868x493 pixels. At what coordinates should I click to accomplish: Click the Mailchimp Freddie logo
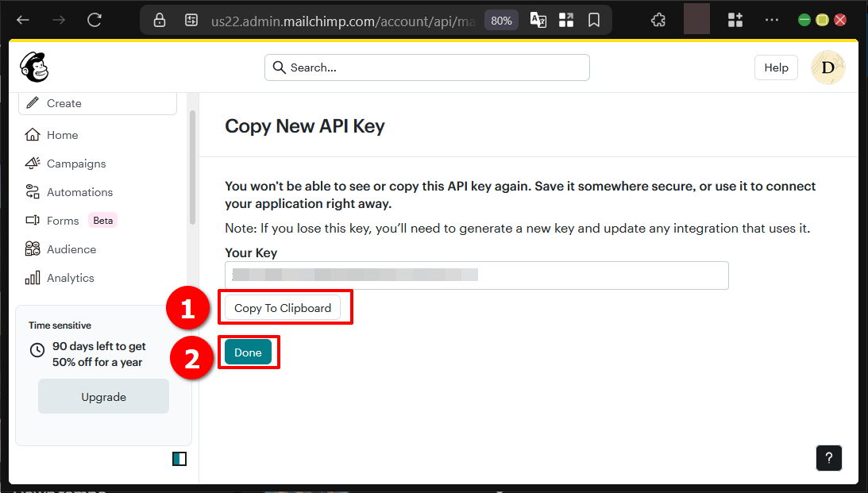(x=34, y=67)
